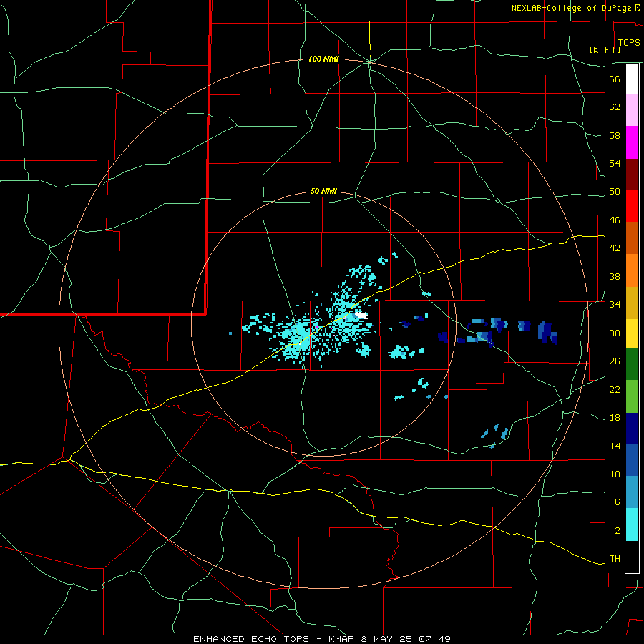Click the yellow swatch above 30

tap(632, 333)
